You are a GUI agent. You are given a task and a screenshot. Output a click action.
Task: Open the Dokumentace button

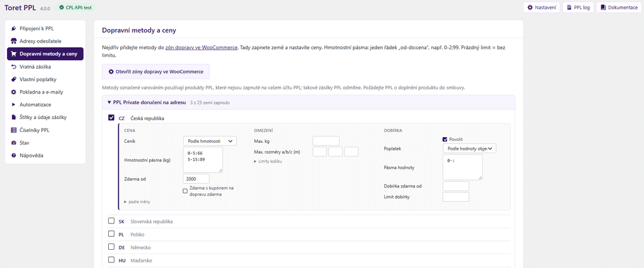619,8
